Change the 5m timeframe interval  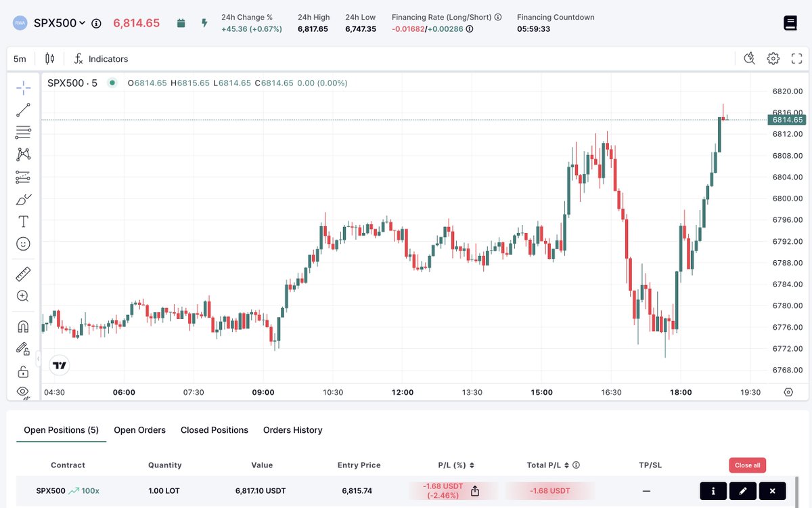tap(20, 59)
